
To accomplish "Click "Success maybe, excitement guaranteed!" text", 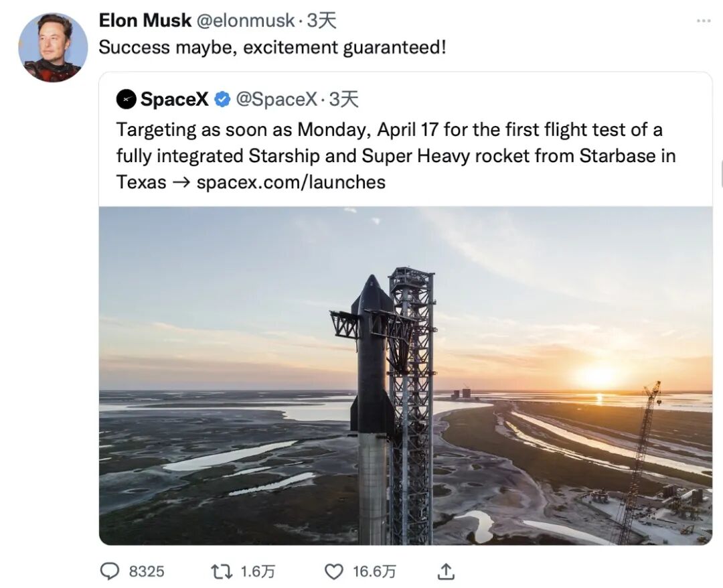I will pos(272,48).
